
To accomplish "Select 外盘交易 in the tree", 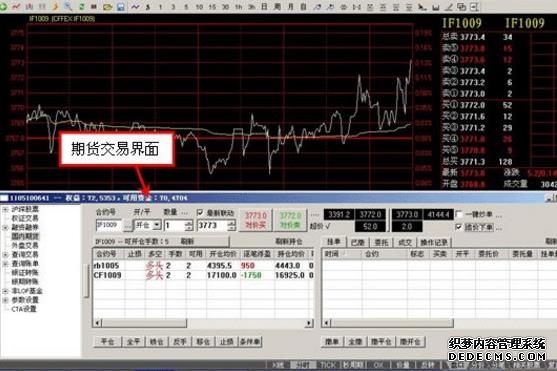I will coord(25,245).
